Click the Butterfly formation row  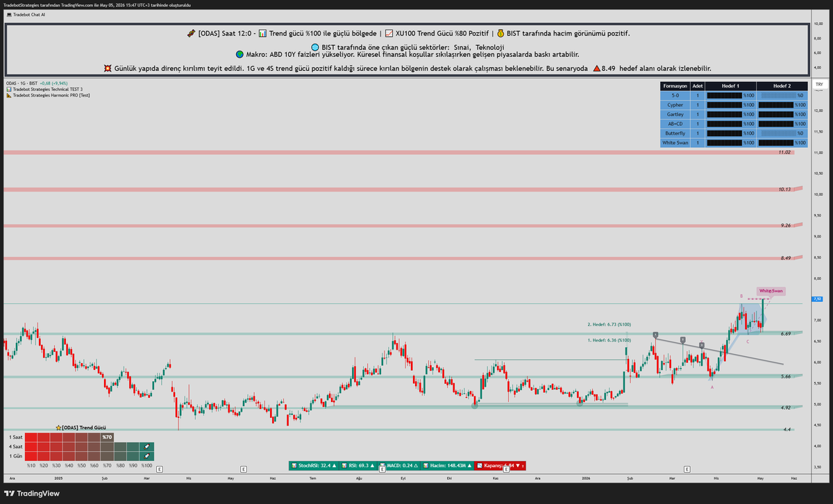(734, 133)
